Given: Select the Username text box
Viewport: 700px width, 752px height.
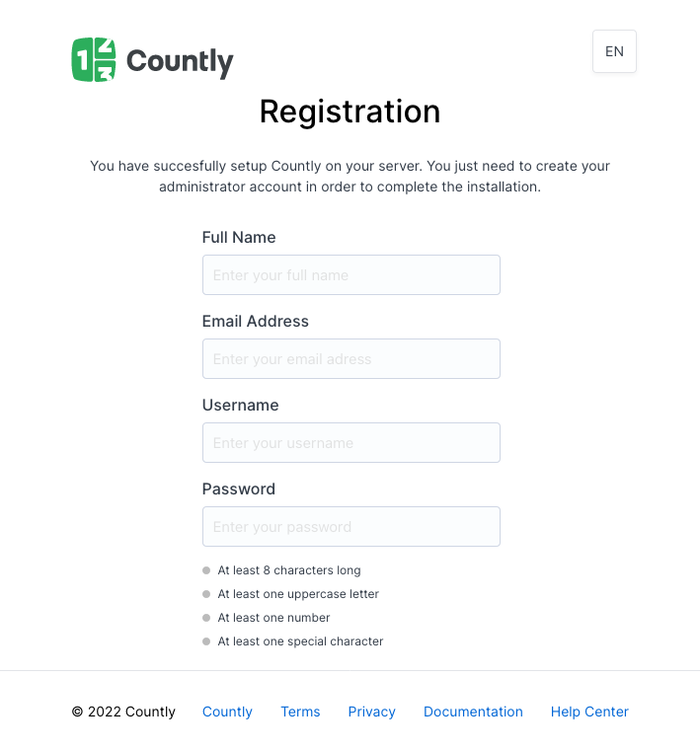Looking at the screenshot, I should tap(350, 443).
